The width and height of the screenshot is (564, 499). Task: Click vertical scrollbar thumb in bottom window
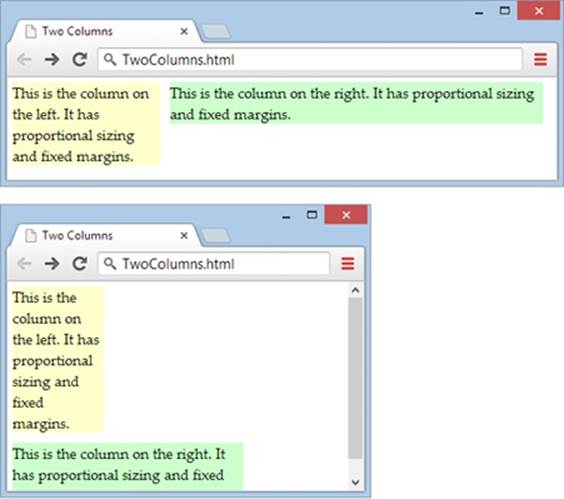pos(355,378)
